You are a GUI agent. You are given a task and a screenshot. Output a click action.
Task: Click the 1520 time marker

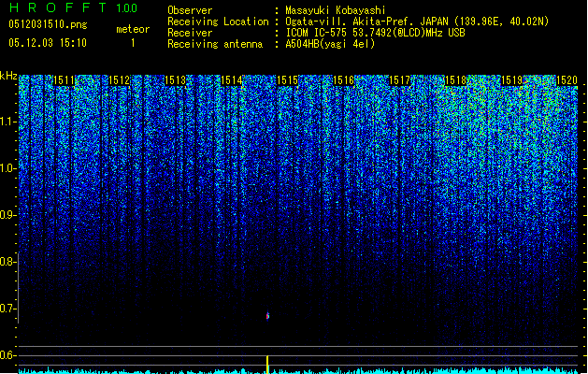pos(566,80)
